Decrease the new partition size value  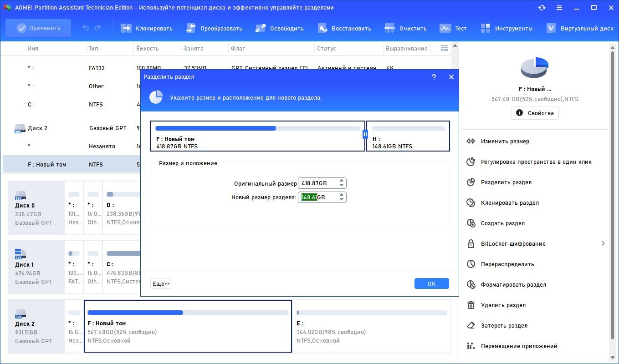[342, 199]
